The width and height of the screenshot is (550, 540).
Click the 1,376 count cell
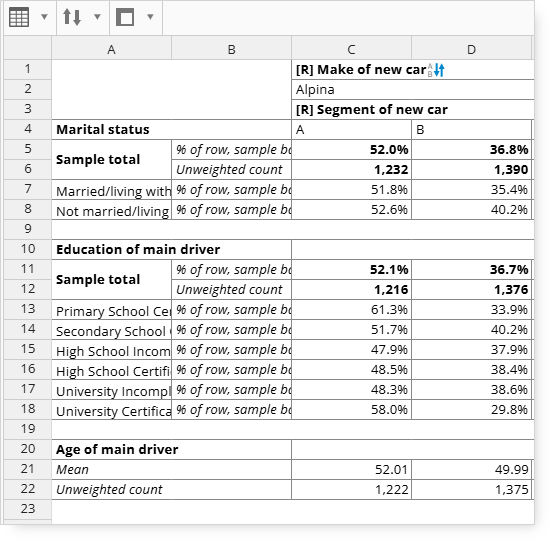pos(471,289)
